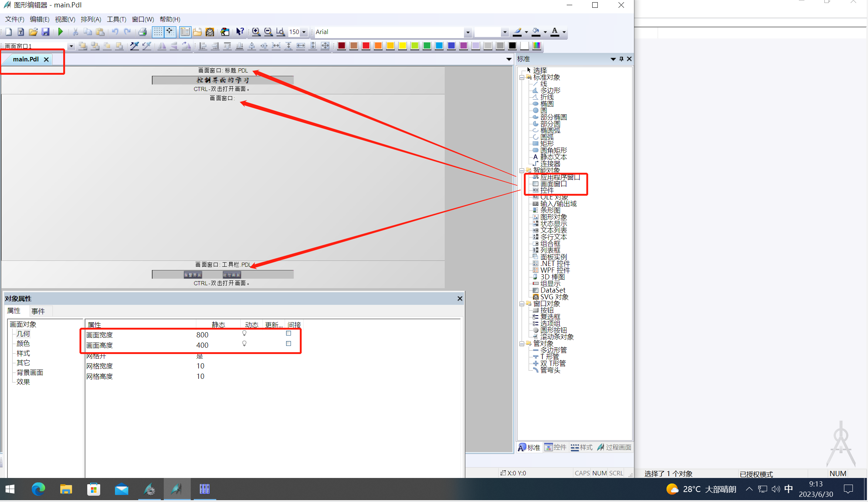Click the Print icon in toolbar

142,32
